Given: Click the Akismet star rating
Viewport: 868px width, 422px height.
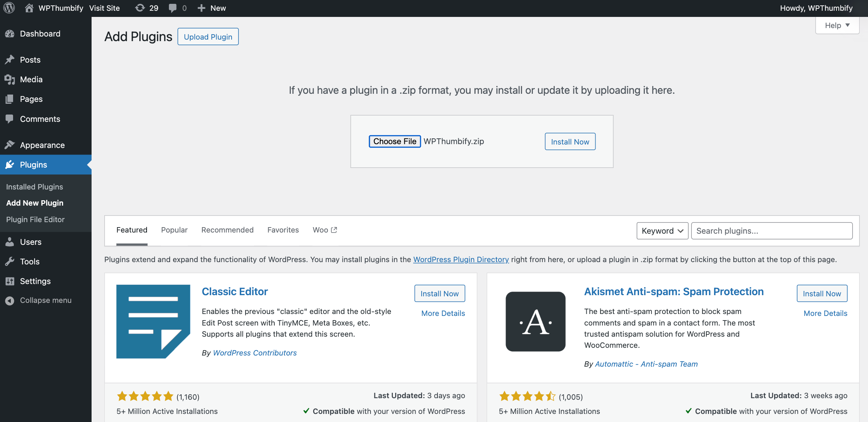Looking at the screenshot, I should pos(527,396).
